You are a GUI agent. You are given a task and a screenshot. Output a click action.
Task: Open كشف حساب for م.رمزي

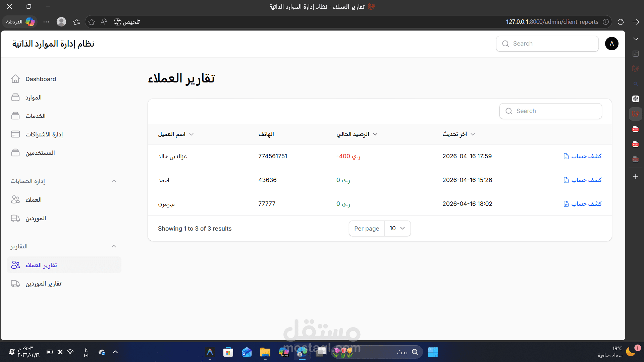582,204
